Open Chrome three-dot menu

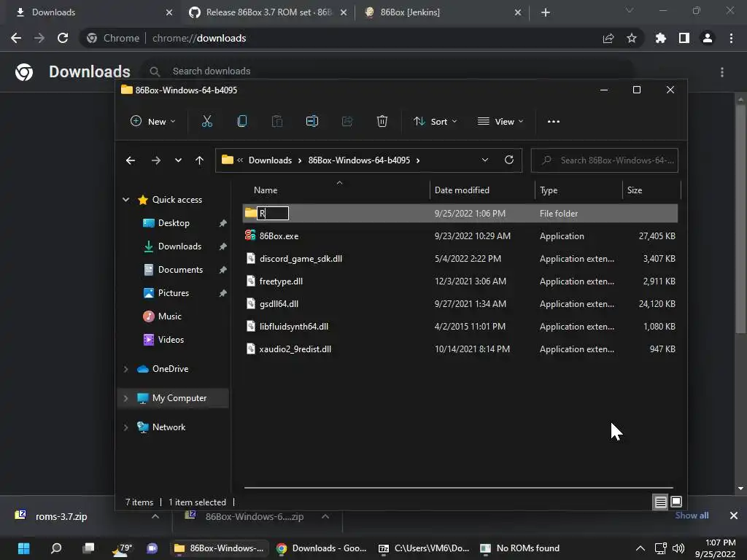coord(731,38)
